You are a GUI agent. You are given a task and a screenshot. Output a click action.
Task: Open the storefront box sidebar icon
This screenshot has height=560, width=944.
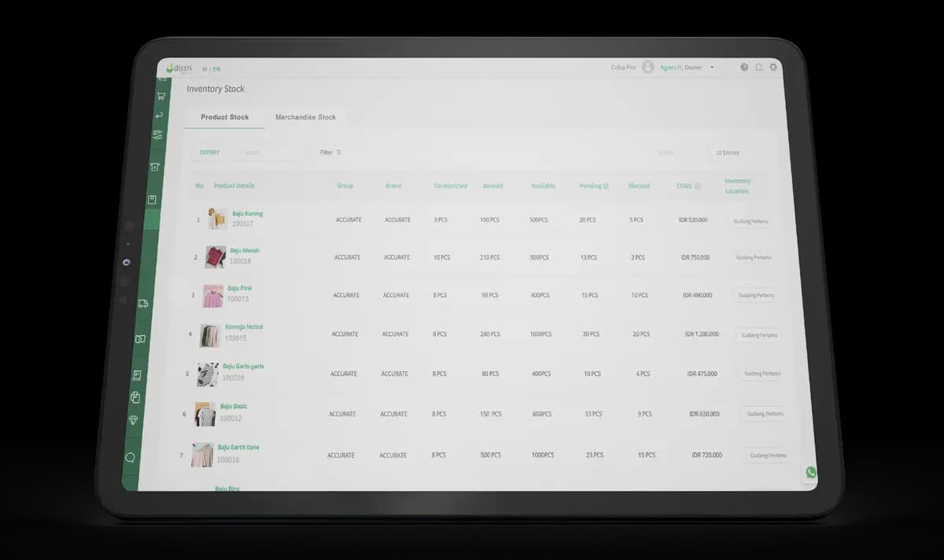(x=155, y=167)
